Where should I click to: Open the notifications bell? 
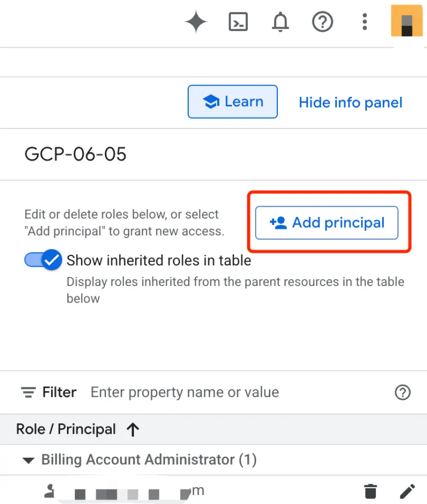[x=280, y=22]
